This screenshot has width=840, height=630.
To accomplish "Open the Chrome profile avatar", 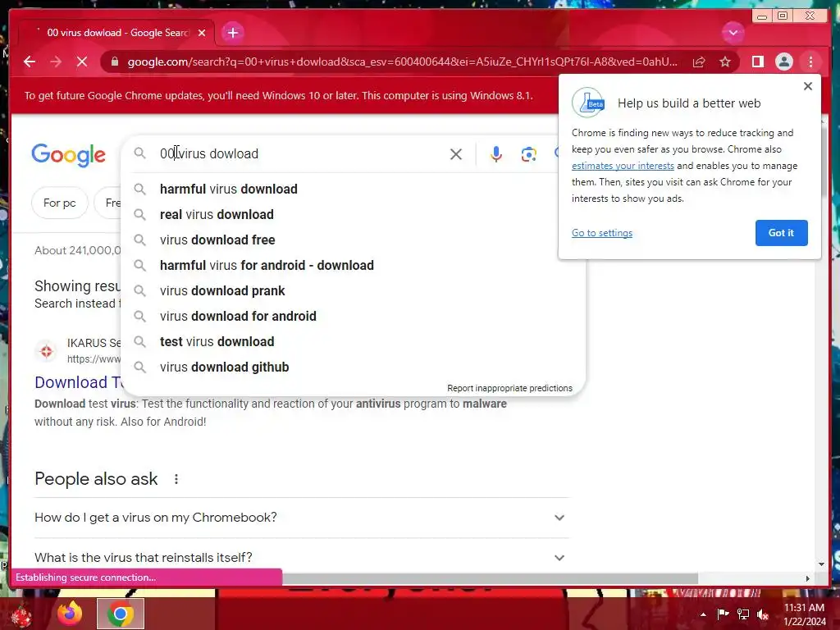I will (783, 62).
